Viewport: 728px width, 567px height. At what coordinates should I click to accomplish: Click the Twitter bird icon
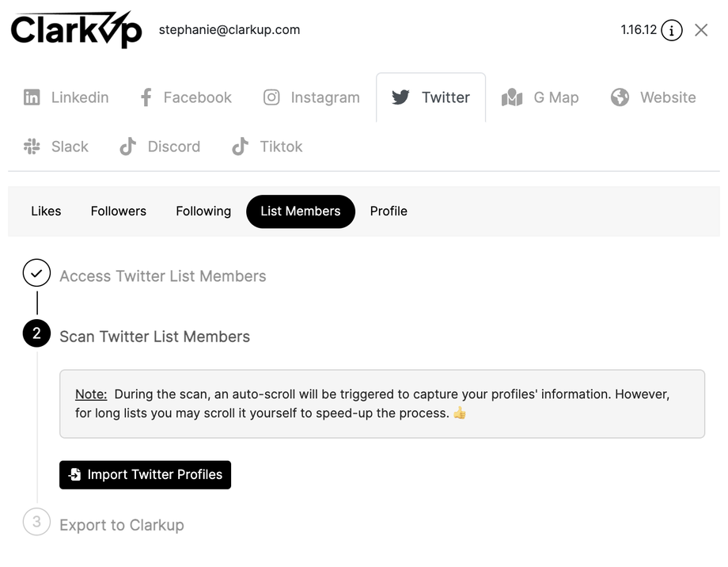(x=401, y=97)
